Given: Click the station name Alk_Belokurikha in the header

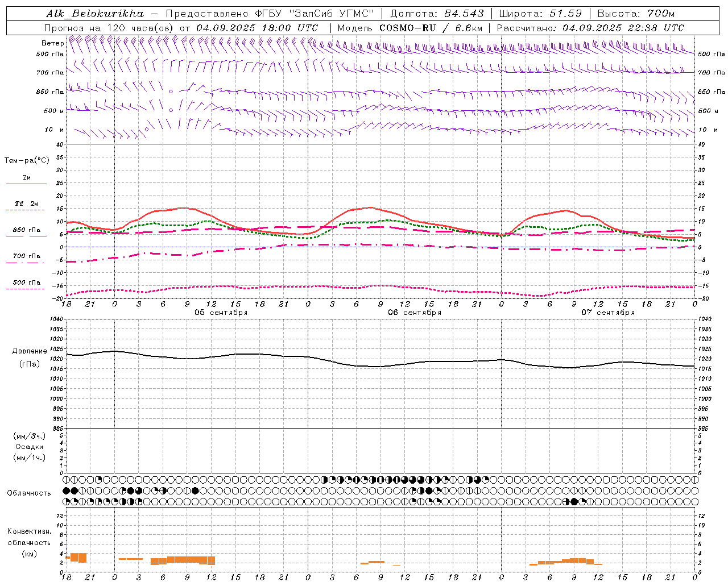Looking at the screenshot, I should tap(95, 14).
